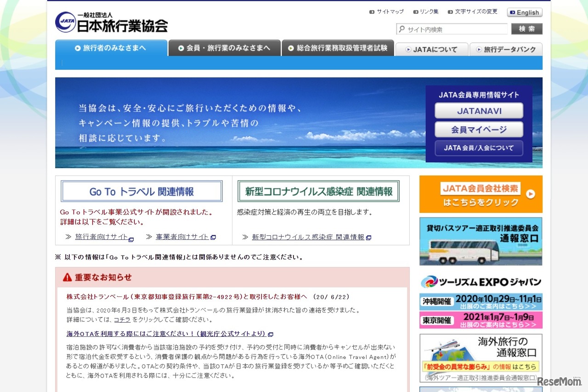Open the 総合旅行業務取扱管理者試験 tab
This screenshot has height=392, width=588.
[x=338, y=48]
